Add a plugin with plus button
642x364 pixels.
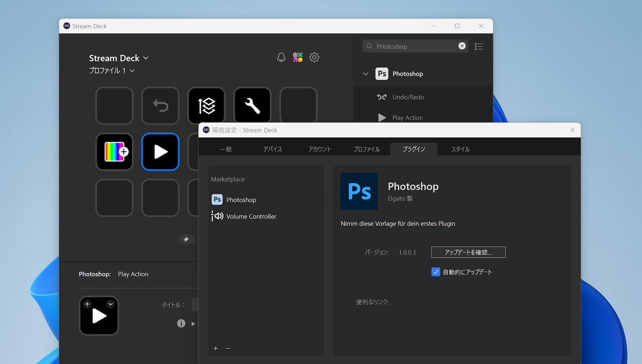click(216, 348)
